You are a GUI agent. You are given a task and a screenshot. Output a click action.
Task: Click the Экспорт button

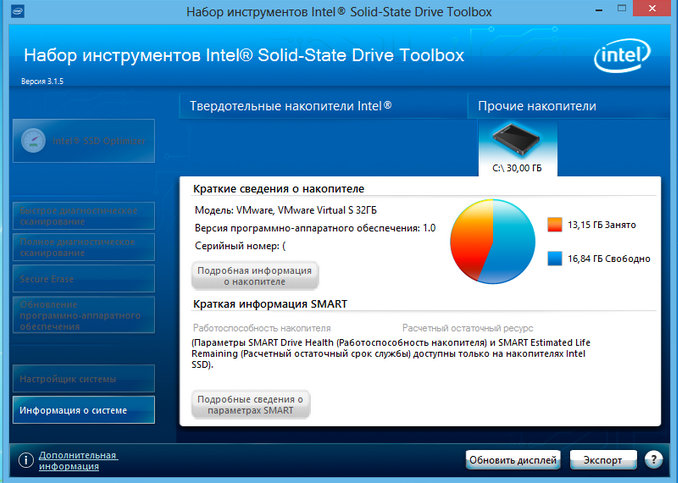[603, 460]
